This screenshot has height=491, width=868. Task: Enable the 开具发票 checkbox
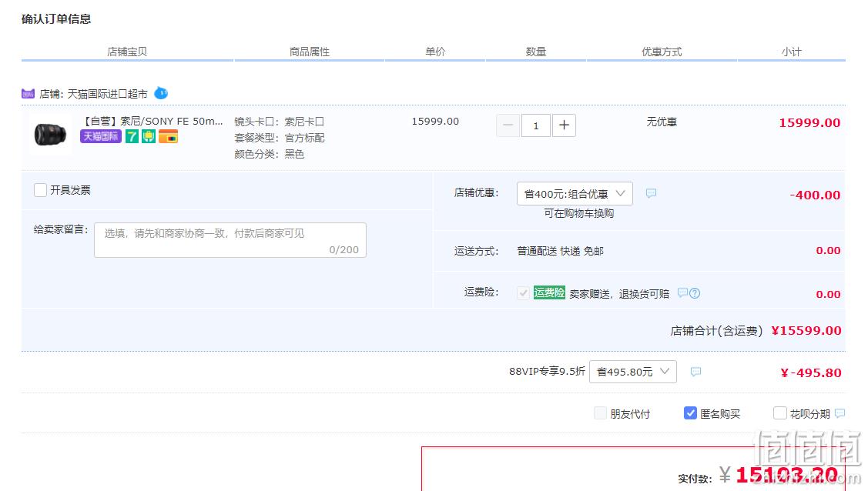pyautogui.click(x=40, y=190)
